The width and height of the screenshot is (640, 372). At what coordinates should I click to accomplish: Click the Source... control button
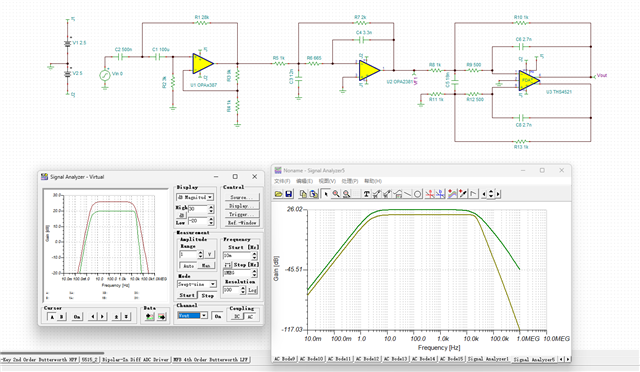pyautogui.click(x=242, y=197)
